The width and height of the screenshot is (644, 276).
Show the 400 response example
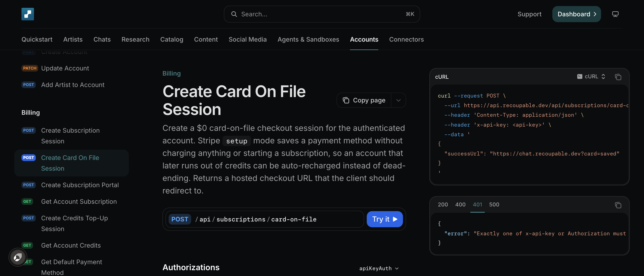460,204
